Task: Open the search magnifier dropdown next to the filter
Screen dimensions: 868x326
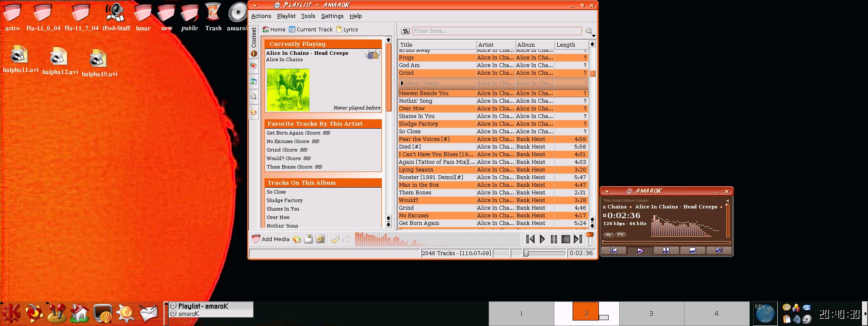Action: (x=590, y=31)
